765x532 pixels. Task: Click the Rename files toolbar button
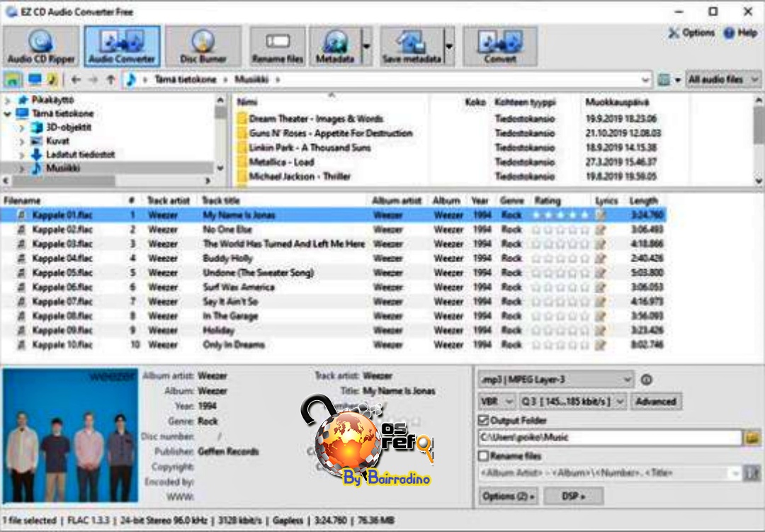pyautogui.click(x=278, y=46)
